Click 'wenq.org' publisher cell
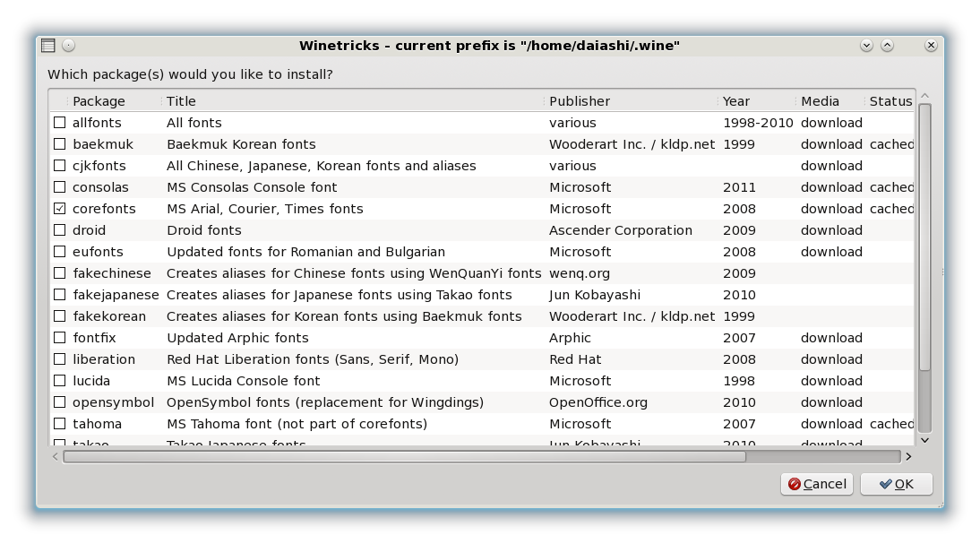Viewport: 980px width, 544px height. click(580, 273)
